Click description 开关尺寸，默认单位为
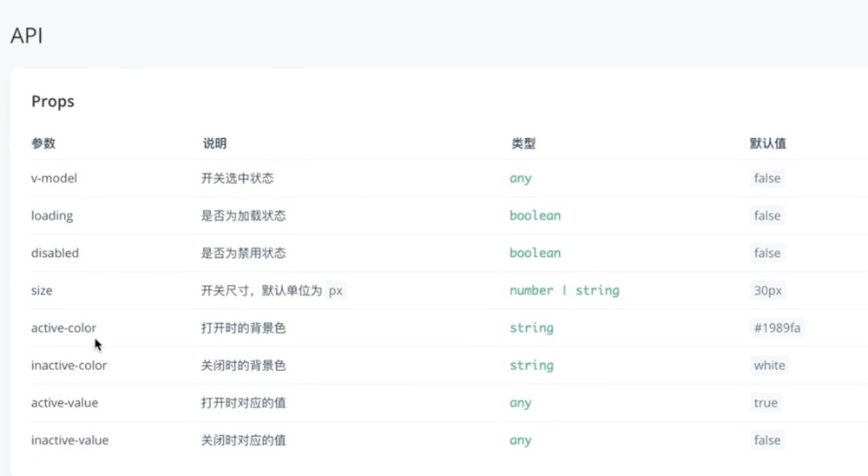 coord(261,290)
